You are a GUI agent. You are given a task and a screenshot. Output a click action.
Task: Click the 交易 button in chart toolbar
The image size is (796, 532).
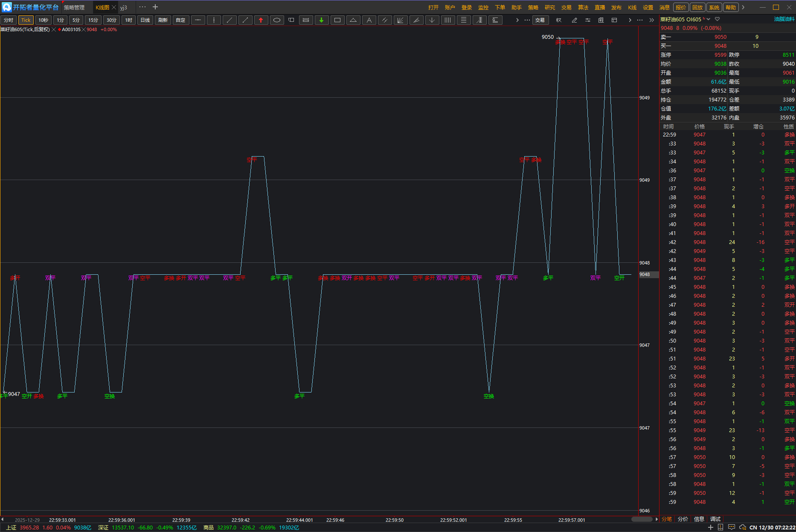click(x=540, y=20)
